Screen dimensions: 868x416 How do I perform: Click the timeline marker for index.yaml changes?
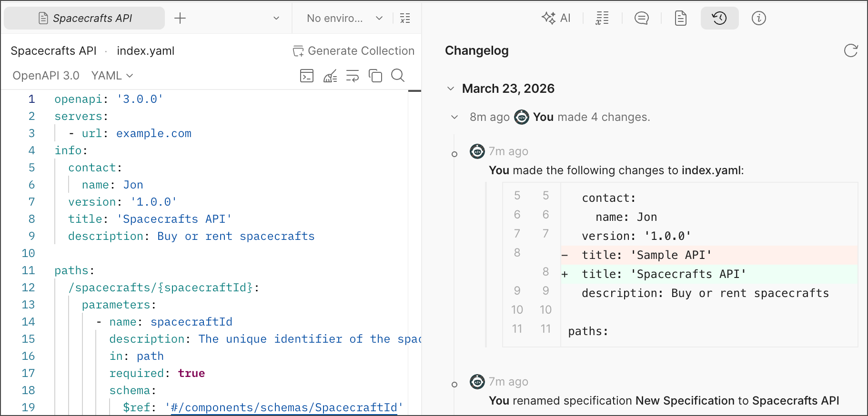(x=454, y=154)
